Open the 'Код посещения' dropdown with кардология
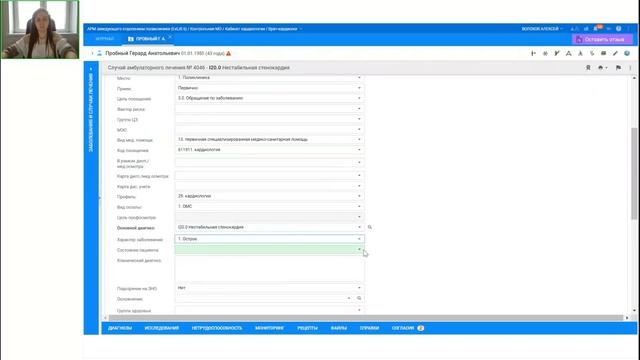The width and height of the screenshot is (640, 360). [x=270, y=150]
